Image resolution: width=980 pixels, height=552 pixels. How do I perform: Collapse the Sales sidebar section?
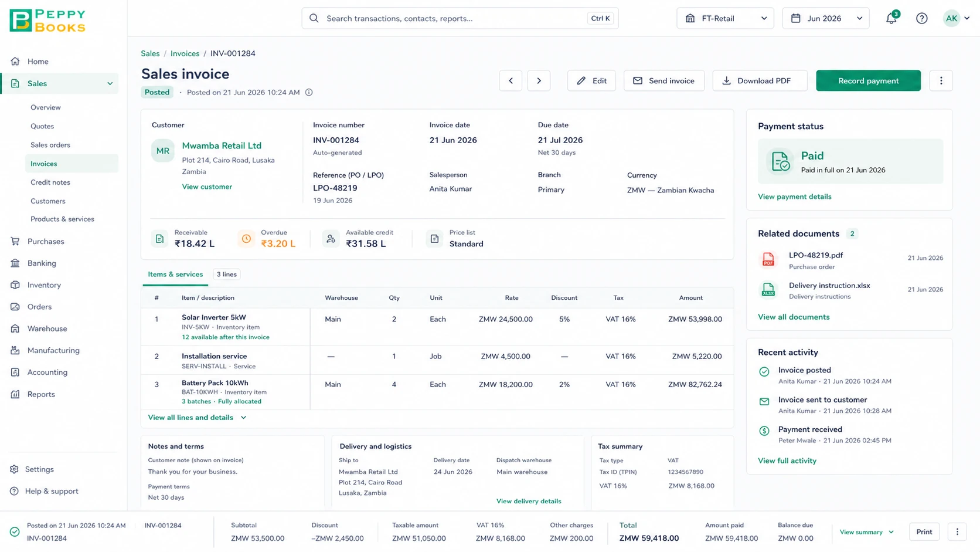[x=110, y=84]
